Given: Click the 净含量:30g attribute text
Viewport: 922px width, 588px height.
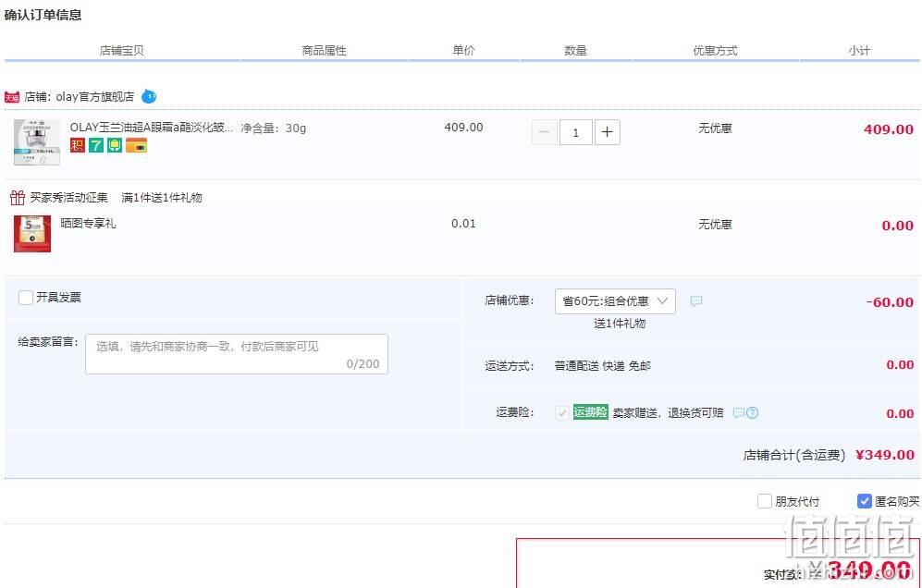Looking at the screenshot, I should click(x=274, y=128).
